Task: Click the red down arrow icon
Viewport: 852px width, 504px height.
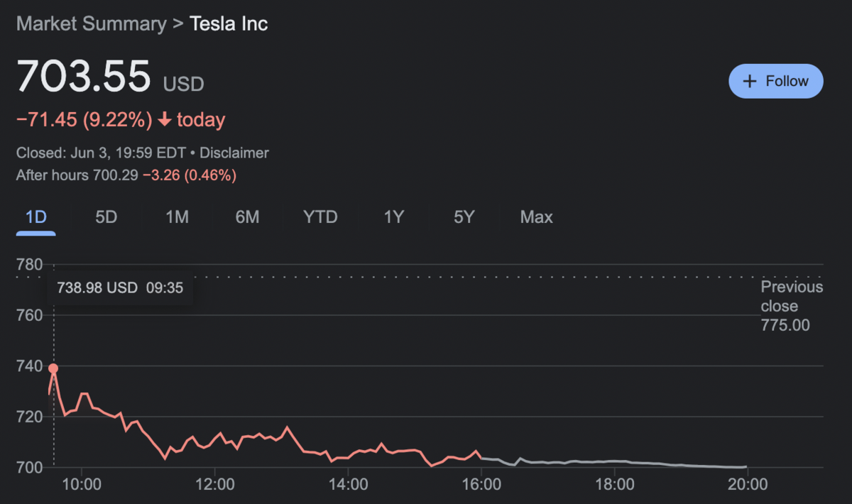Action: coord(165,120)
